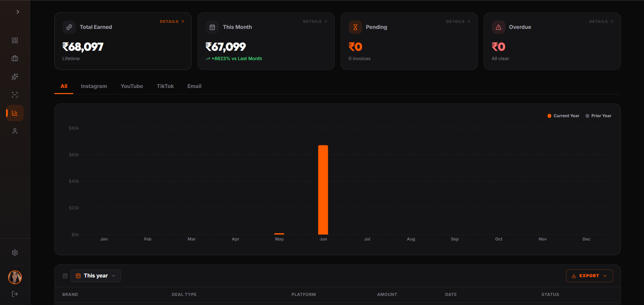Click the calendar icon left of This year
The image size is (644, 305).
pyautogui.click(x=65, y=276)
